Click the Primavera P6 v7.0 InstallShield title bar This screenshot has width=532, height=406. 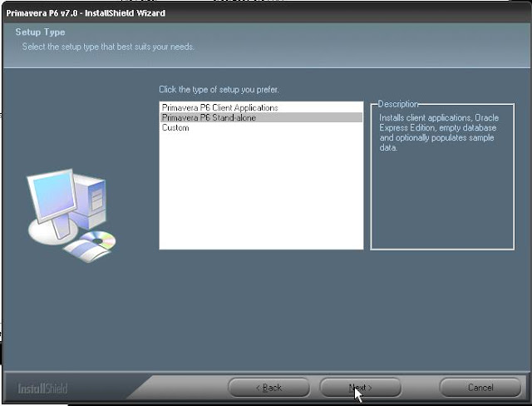click(266, 13)
